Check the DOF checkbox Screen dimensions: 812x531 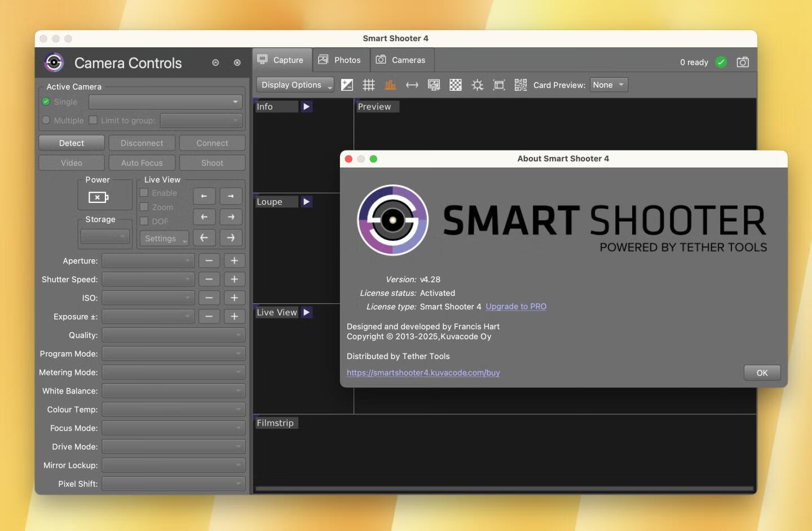click(145, 221)
